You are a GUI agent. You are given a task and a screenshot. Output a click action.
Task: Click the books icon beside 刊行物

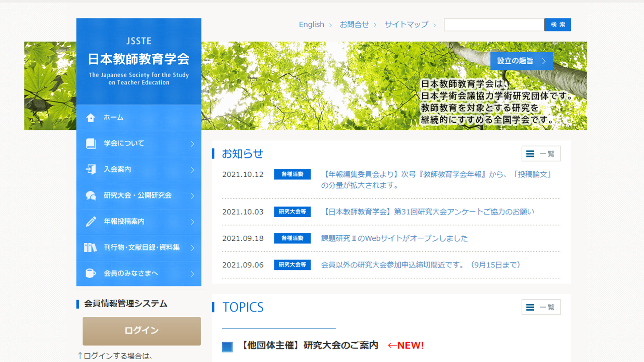pyautogui.click(x=90, y=247)
